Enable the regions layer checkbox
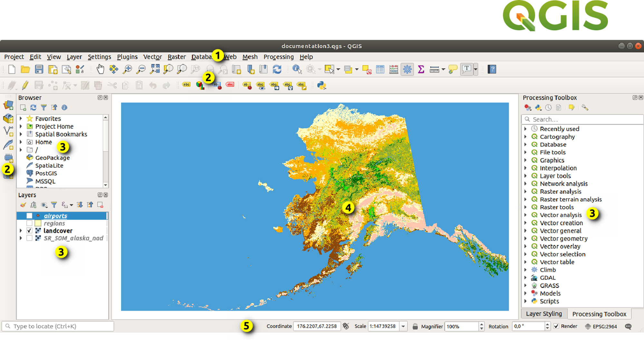644x340 pixels. 29,223
